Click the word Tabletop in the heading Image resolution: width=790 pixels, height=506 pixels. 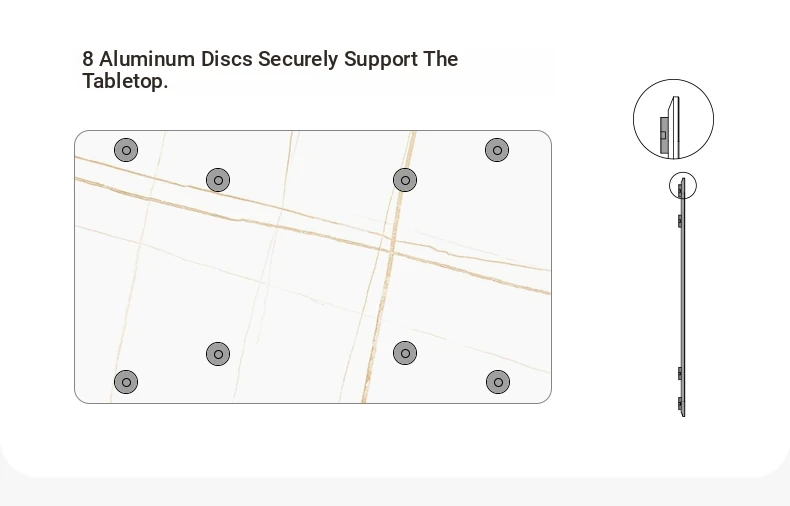(x=125, y=81)
